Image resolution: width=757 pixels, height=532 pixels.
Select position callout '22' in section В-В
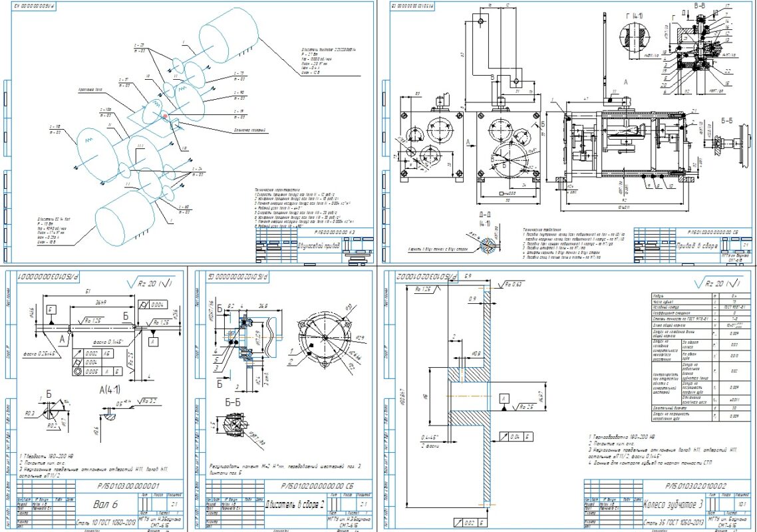tap(728, 71)
